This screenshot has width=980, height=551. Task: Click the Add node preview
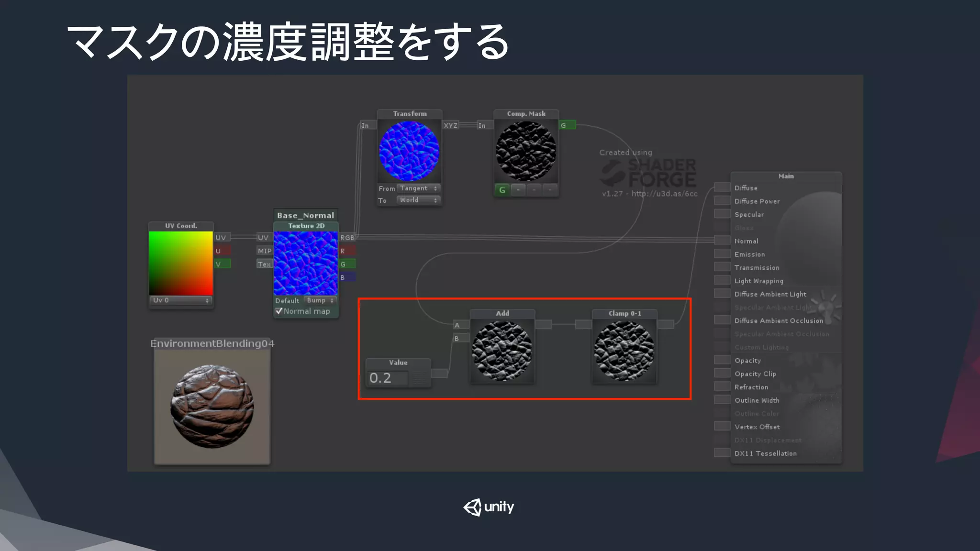click(x=502, y=351)
